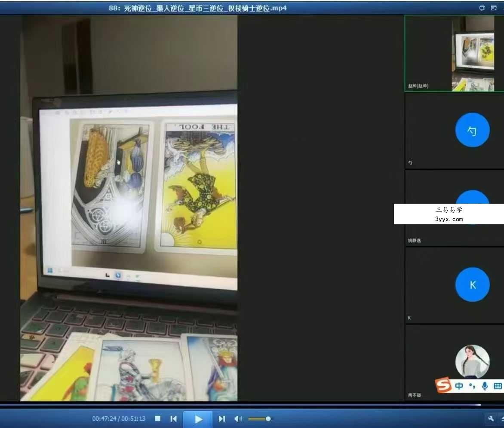Screen dimensions: 504x428
Task: Click the shared screen main video area
Action: pos(129,208)
